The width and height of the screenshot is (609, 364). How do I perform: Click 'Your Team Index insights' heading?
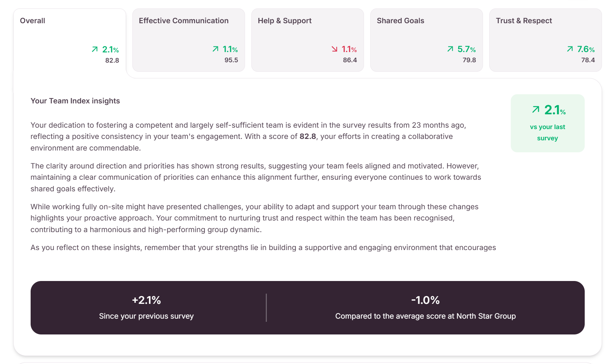[75, 101]
